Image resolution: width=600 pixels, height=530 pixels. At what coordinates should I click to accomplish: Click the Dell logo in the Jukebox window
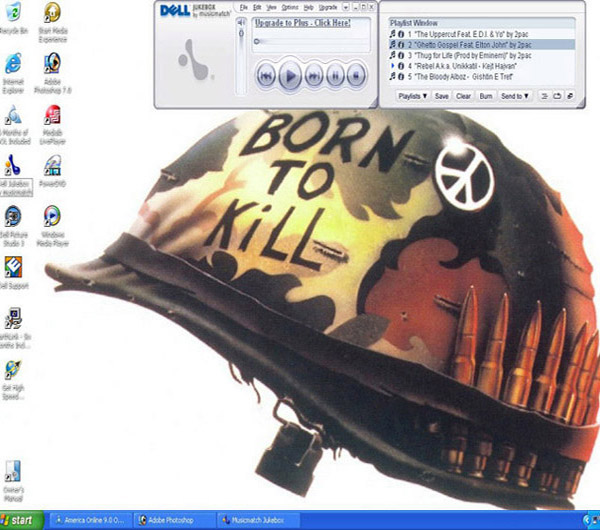pyautogui.click(x=175, y=11)
